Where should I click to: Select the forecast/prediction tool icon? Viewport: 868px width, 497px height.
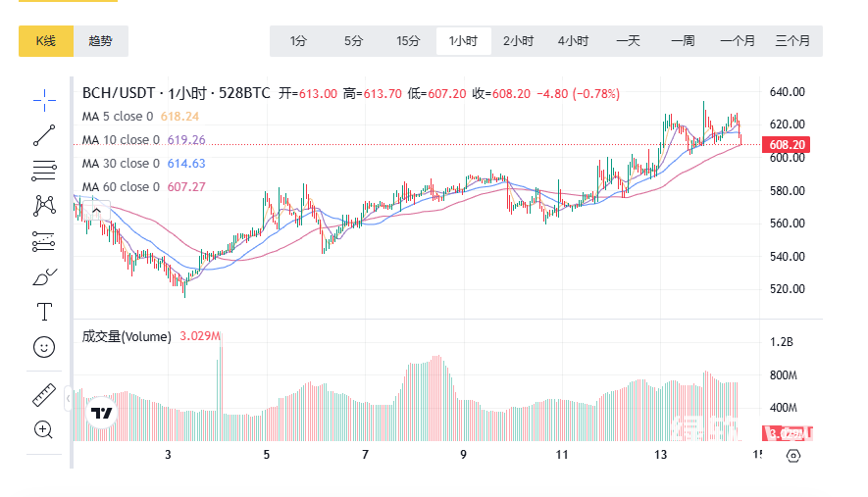(x=44, y=241)
